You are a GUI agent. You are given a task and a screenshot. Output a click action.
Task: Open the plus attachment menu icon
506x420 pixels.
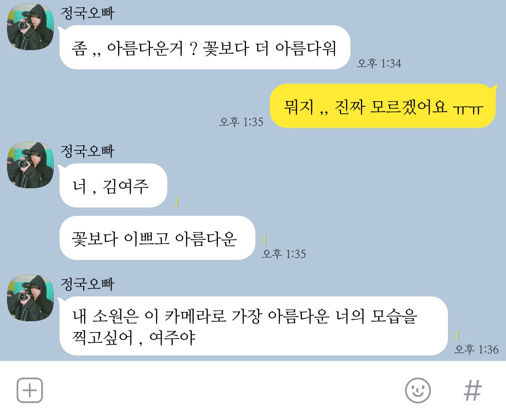click(30, 391)
